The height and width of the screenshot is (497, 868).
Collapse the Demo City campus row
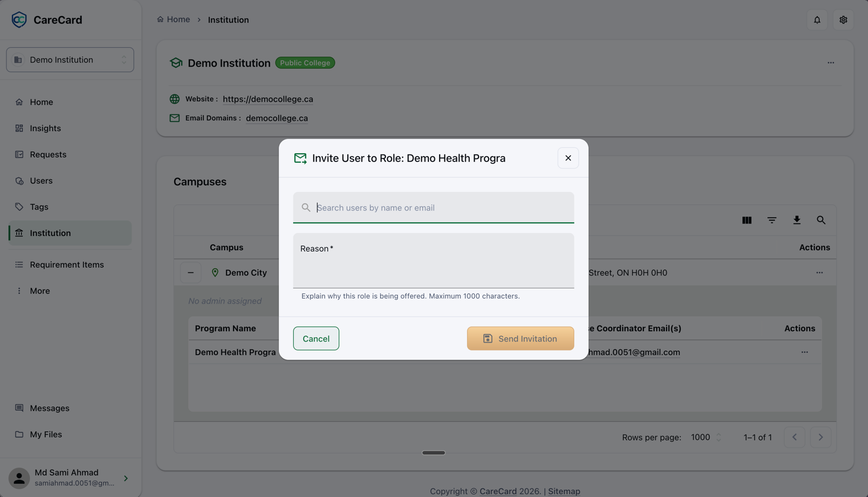click(191, 272)
